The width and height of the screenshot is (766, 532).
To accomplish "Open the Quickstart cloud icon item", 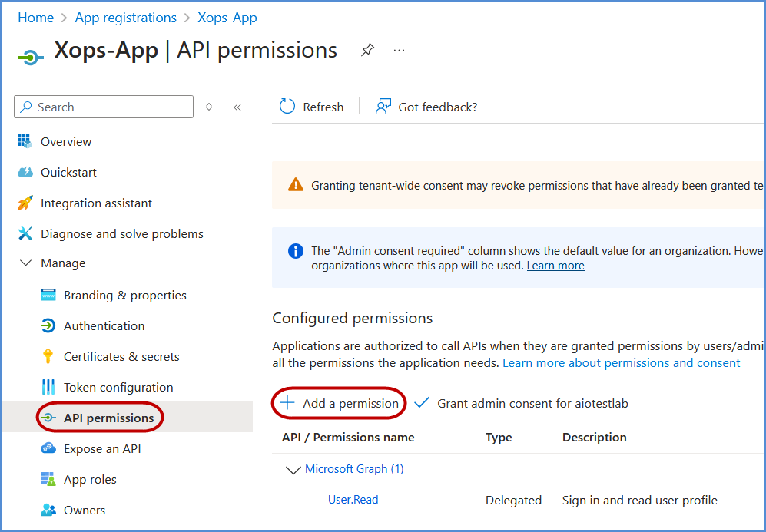I will tap(25, 172).
